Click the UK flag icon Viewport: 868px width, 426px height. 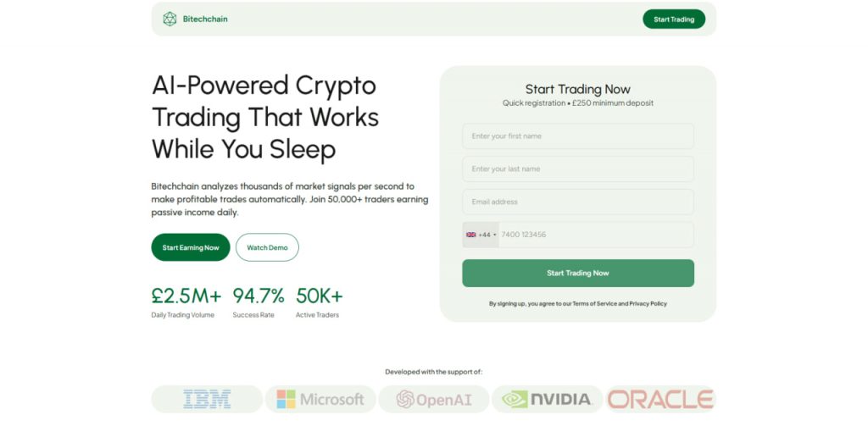471,235
